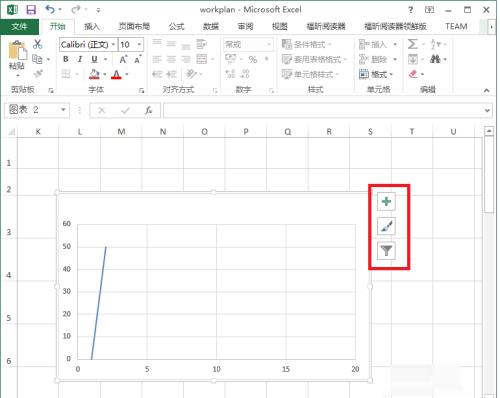Expand the font size dropdown
500x398 pixels.
point(139,44)
